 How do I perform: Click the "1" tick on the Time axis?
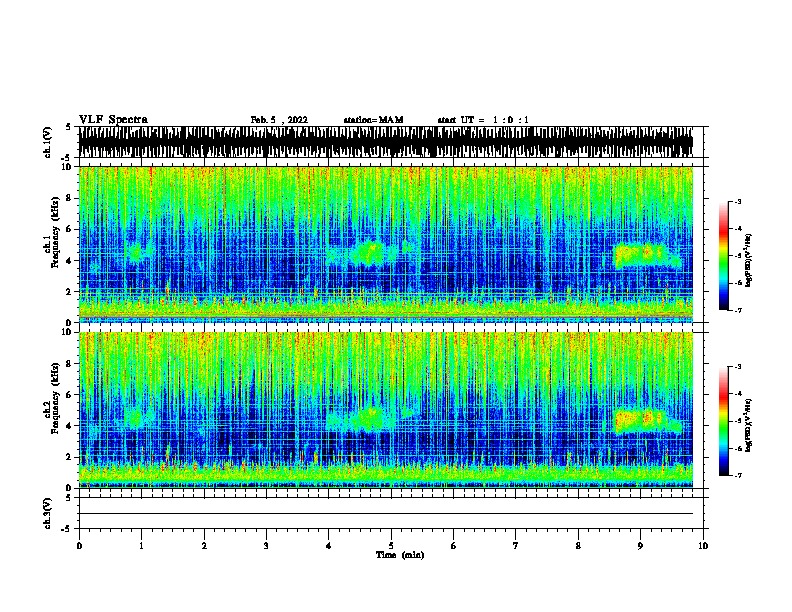click(x=141, y=546)
